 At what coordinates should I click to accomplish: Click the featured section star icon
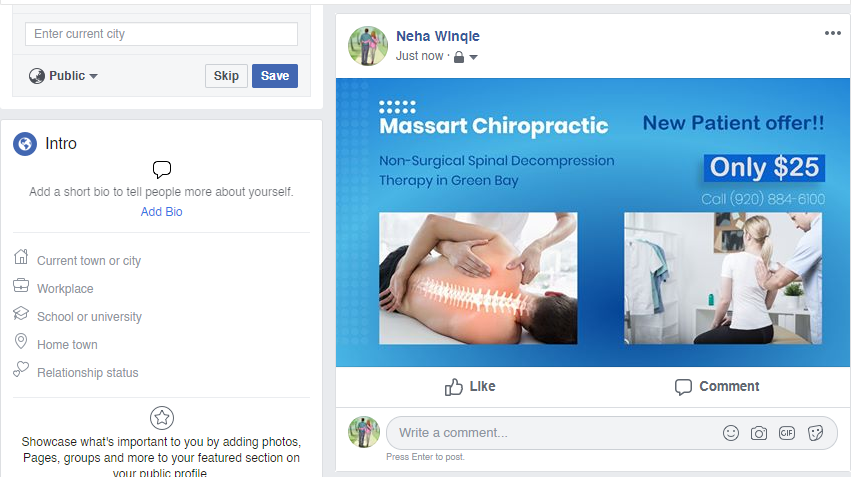pos(162,418)
